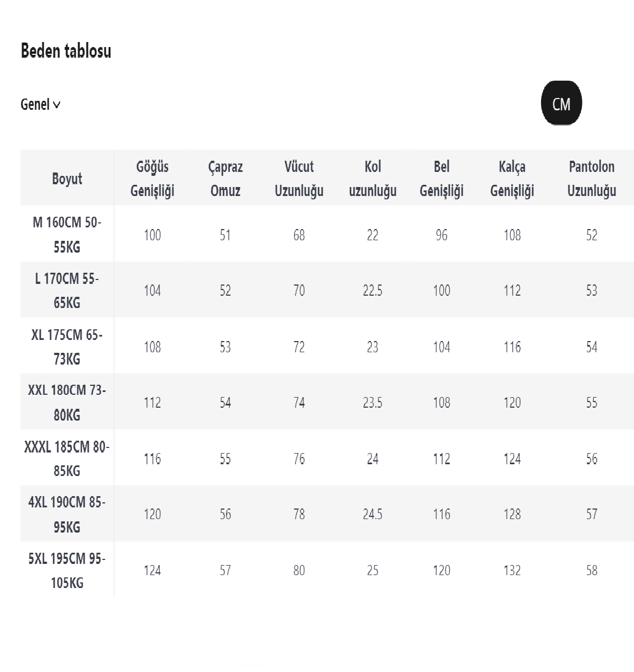Viewport: 634px width, 672px height.
Task: Toggle the CM unit button
Action: (561, 104)
